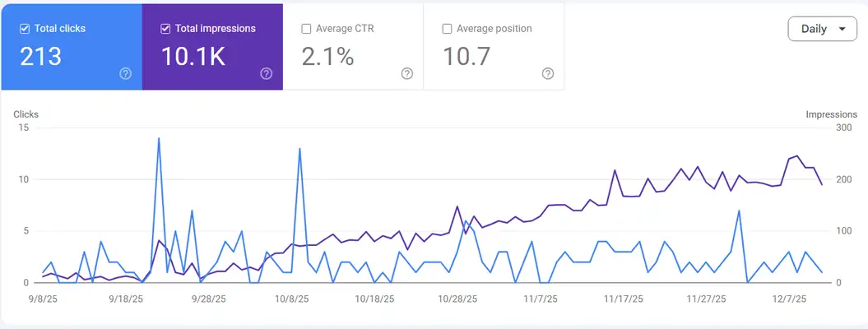Click the purple impressions peak near 12/7/25
Viewport: 868px width, 329px height.
(x=797, y=155)
